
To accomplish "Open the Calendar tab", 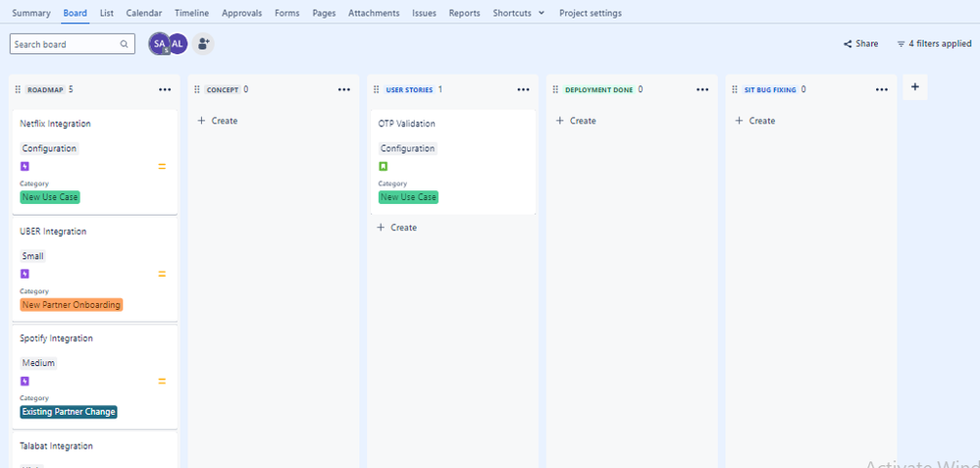I will [x=144, y=13].
